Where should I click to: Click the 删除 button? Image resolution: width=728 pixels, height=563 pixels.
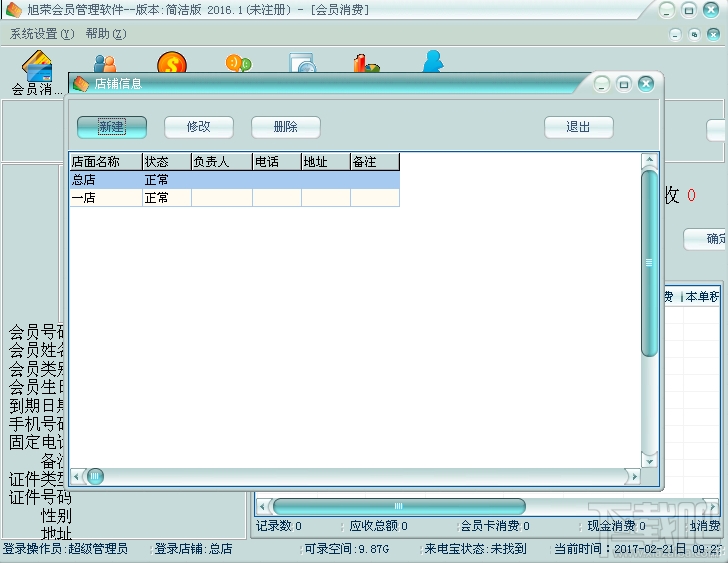point(286,127)
